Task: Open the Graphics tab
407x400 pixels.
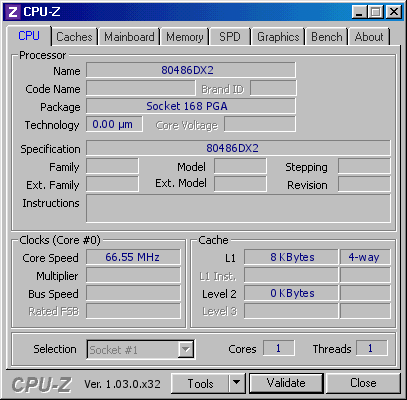Action: 278,37
